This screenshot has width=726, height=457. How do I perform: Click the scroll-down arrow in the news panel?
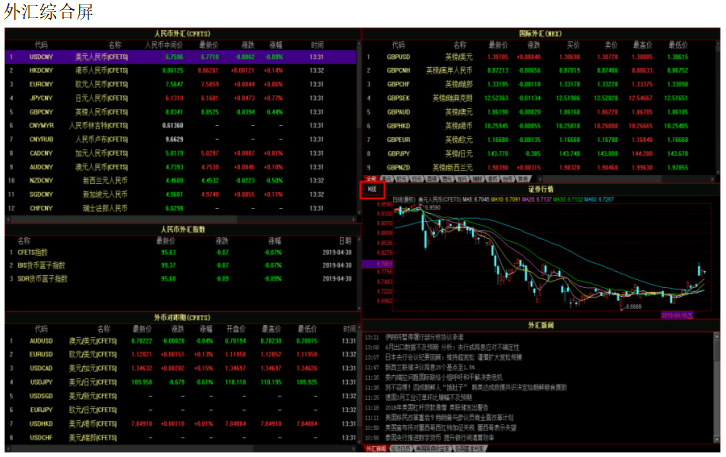[717, 441]
